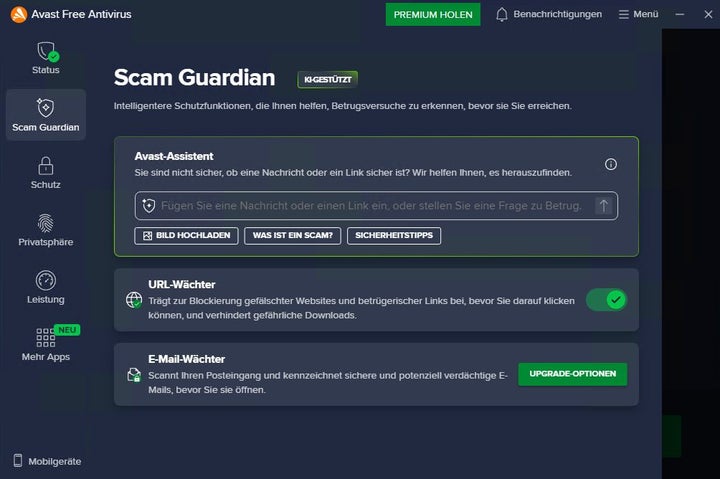Focus the Avast-Assistent message input field
Screen dimensions: 720x479
pos(370,206)
